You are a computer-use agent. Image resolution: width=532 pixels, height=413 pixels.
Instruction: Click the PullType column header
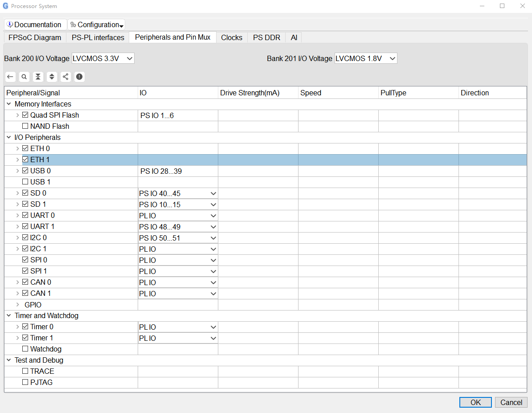tap(418, 93)
